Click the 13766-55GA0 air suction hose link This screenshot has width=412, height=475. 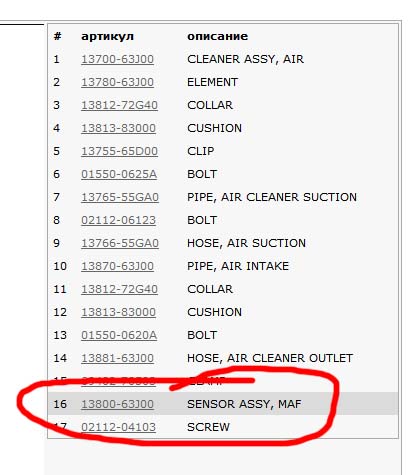[x=120, y=243]
